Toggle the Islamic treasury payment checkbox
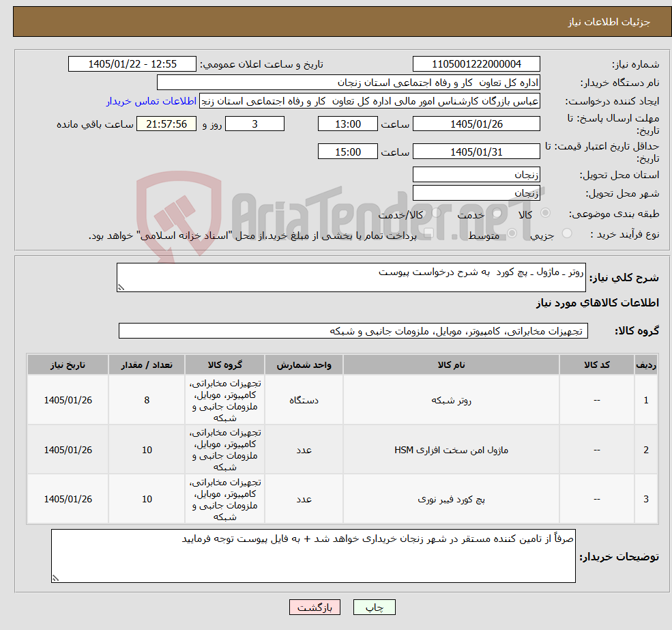 point(428,233)
